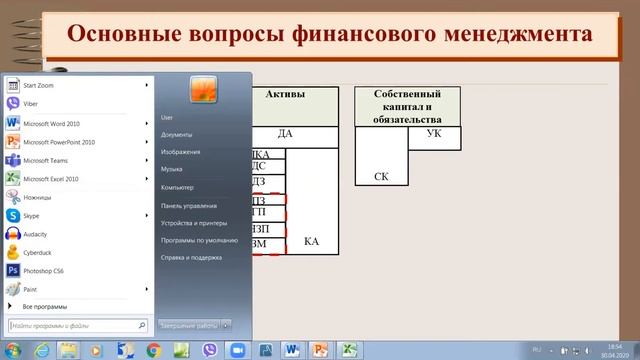
Task: Open Internet Explorer from the taskbar
Action: coord(41,351)
